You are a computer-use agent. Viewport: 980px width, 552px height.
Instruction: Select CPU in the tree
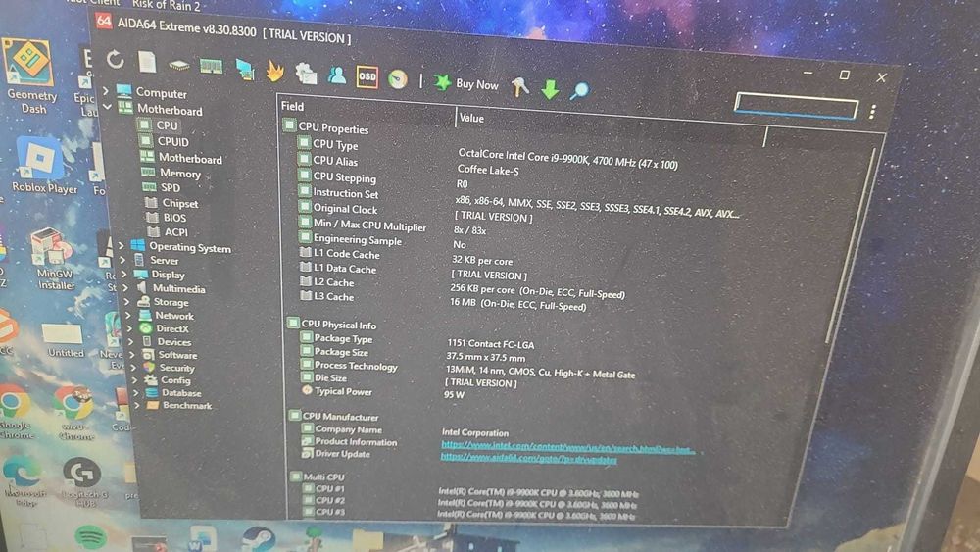tap(167, 125)
